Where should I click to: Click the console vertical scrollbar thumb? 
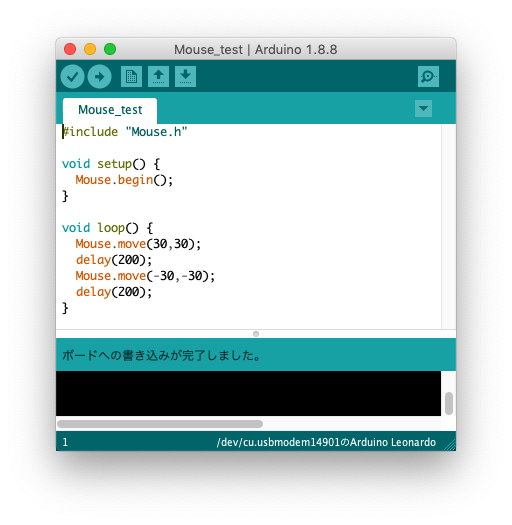click(449, 403)
